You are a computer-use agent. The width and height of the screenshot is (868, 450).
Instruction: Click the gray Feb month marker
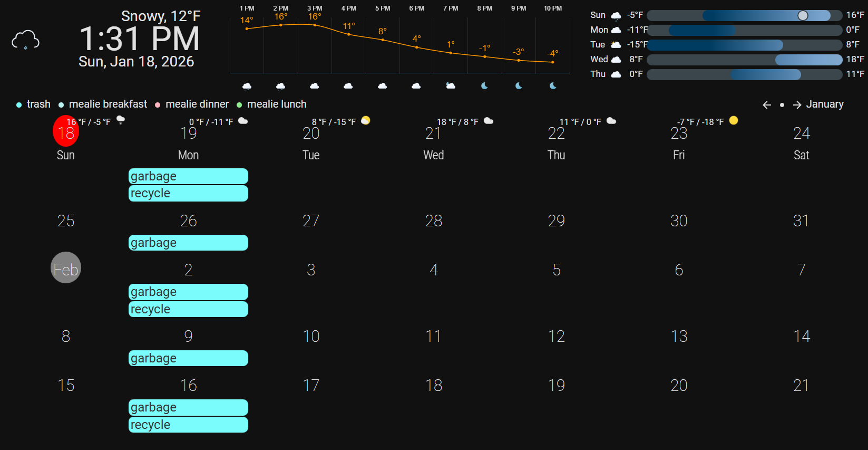coord(66,267)
